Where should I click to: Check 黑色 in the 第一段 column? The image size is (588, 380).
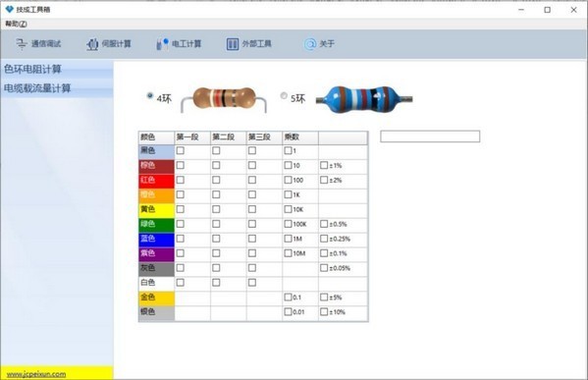[181, 150]
